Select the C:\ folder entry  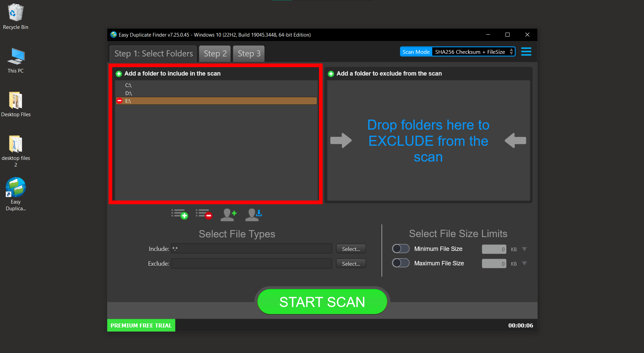point(216,85)
